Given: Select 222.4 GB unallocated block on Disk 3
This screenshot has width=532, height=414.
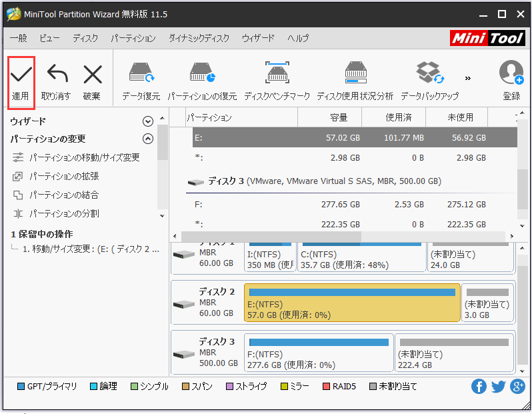Looking at the screenshot, I should pyautogui.click(x=454, y=353).
